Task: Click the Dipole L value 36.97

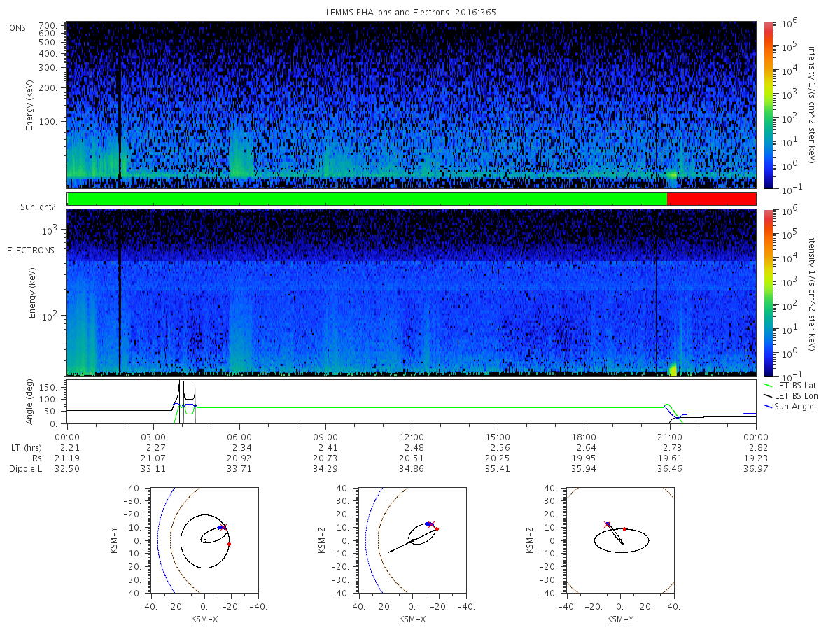Action: tap(756, 469)
